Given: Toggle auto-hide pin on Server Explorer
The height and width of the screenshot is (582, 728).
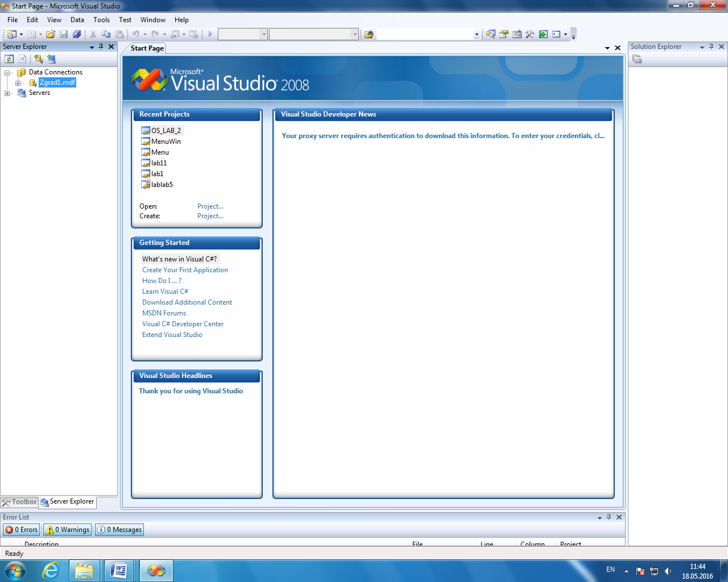Looking at the screenshot, I should point(101,47).
